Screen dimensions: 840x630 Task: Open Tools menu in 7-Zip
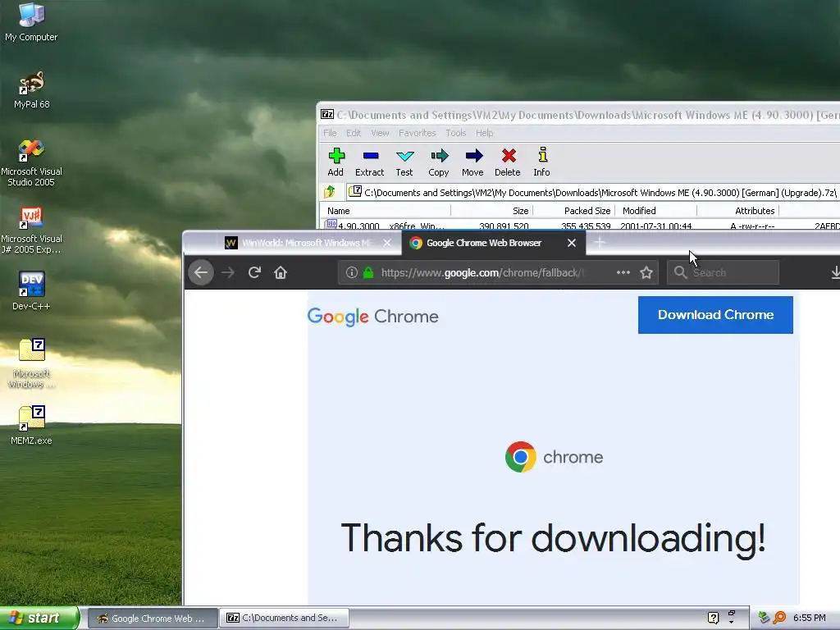[456, 133]
